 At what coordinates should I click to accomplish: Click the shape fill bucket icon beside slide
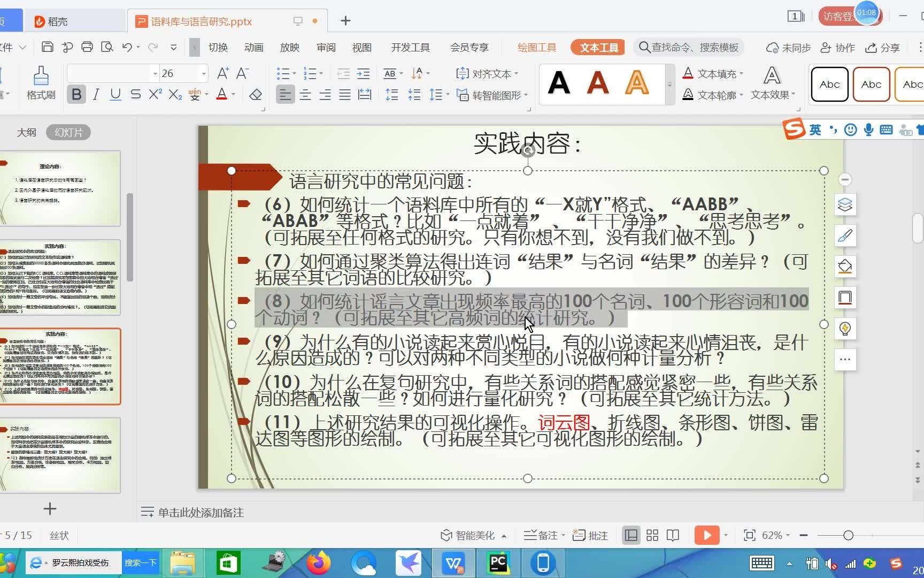[845, 266]
